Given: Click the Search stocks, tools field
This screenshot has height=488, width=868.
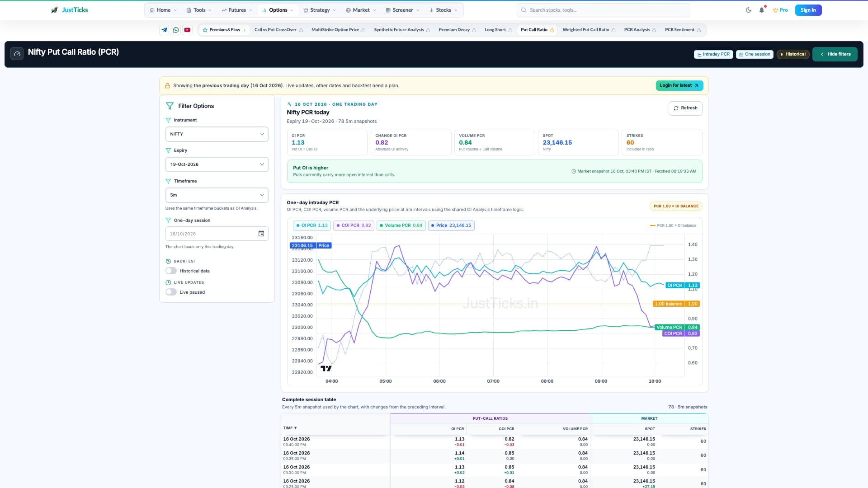Looking at the screenshot, I should click(603, 10).
